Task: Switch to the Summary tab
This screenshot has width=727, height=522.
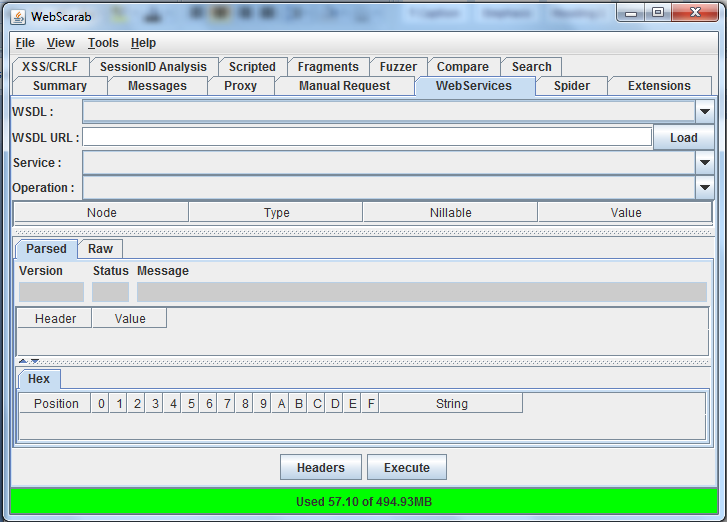Action: [x=60, y=86]
